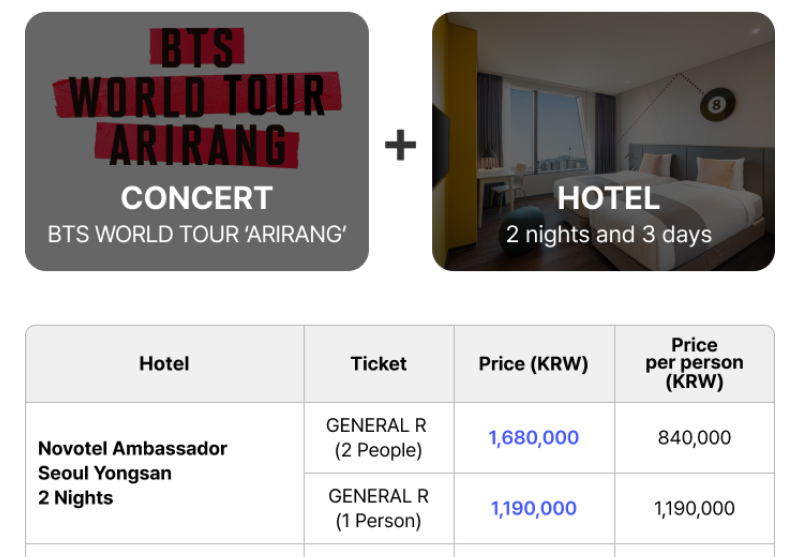Click the "Hotel" column header
The height and width of the screenshot is (557, 785).
tap(164, 364)
